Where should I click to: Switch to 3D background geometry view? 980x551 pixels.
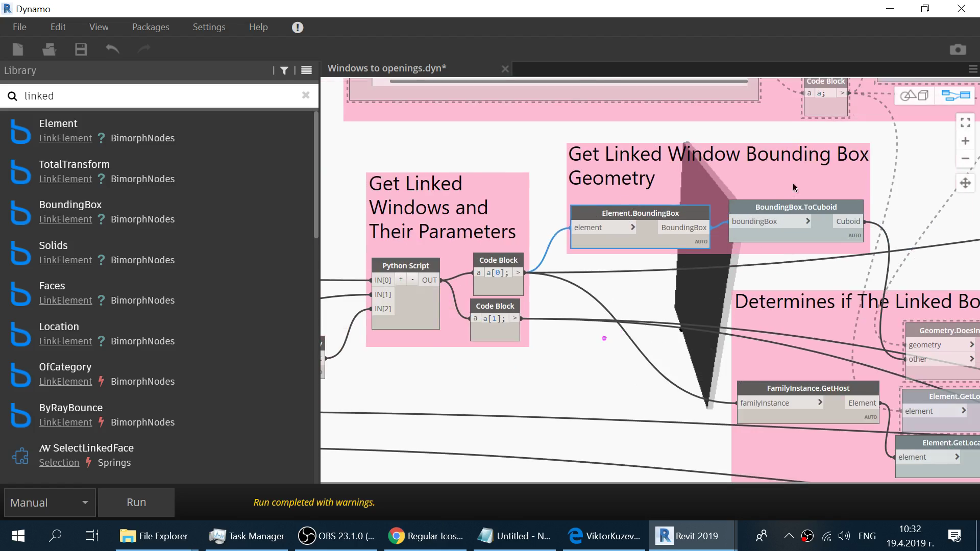click(x=914, y=95)
